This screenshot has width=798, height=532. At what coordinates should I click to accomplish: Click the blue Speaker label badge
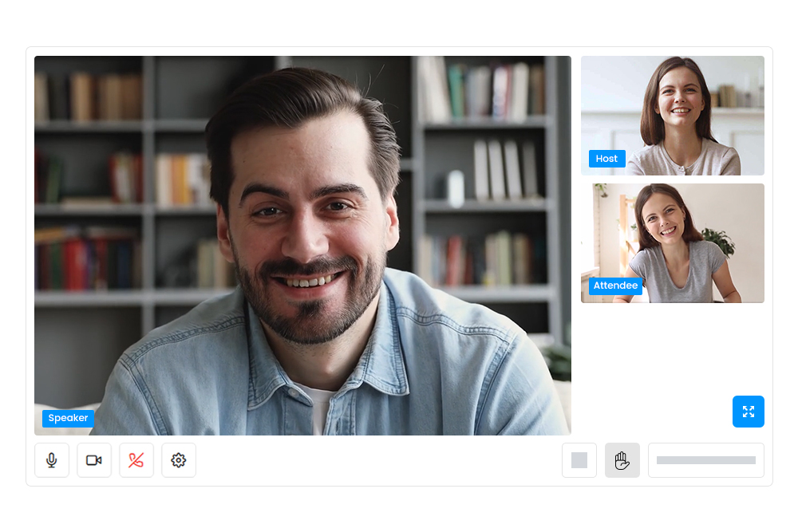pos(68,418)
